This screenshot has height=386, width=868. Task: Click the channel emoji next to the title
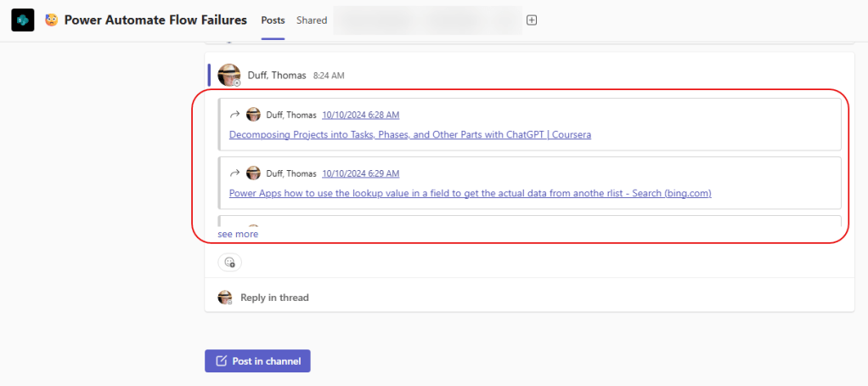(x=51, y=20)
